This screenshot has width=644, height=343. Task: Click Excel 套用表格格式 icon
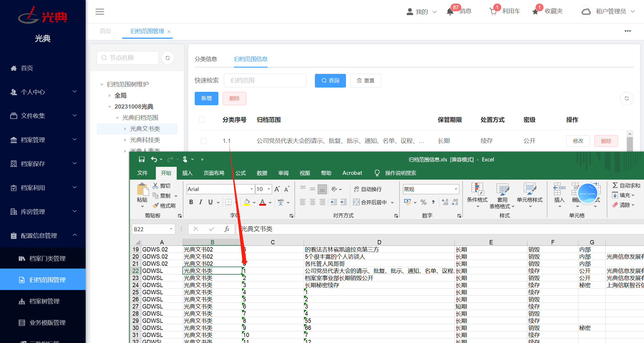tap(502, 189)
